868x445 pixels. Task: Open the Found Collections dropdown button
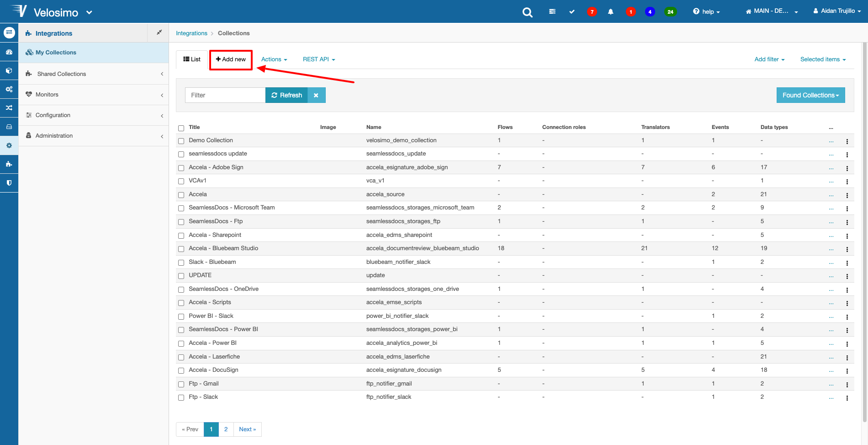(810, 95)
